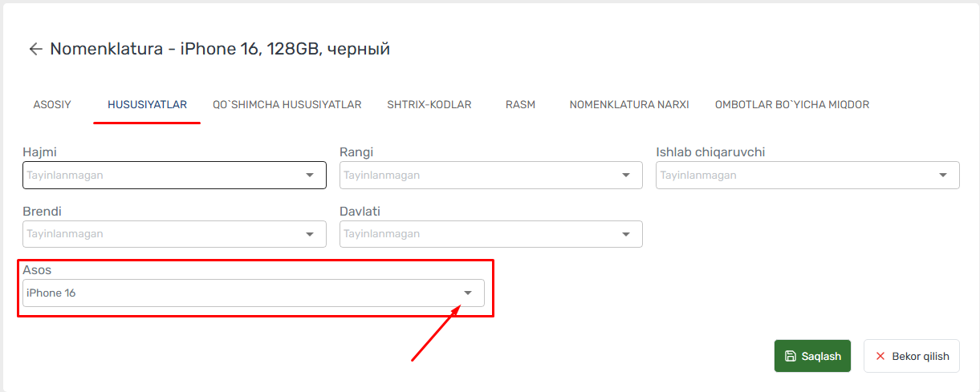Cancel with the Bekor qilish button

tap(912, 356)
